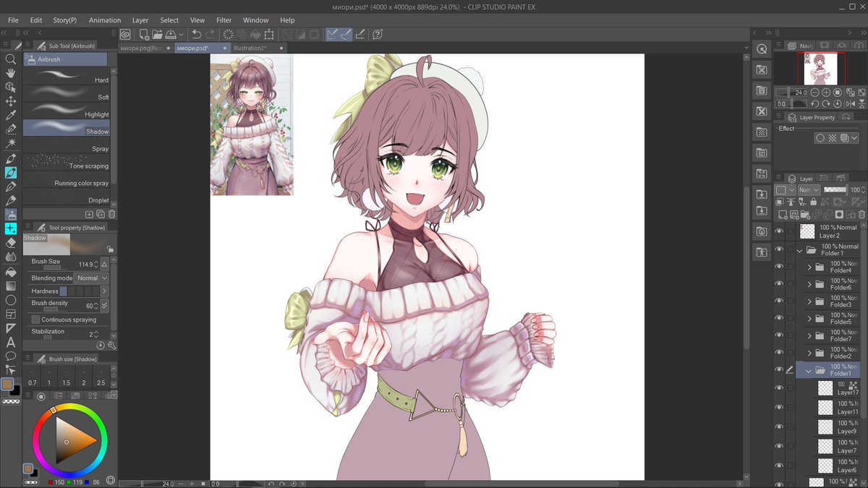Expand Folder2 in layer list
This screenshot has height=488, width=868.
pyautogui.click(x=809, y=354)
